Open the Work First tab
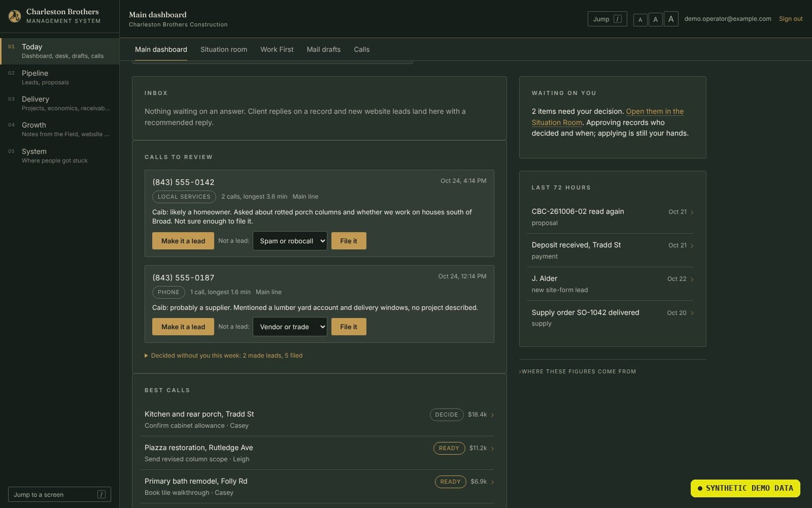The height and width of the screenshot is (508, 812). [x=277, y=49]
